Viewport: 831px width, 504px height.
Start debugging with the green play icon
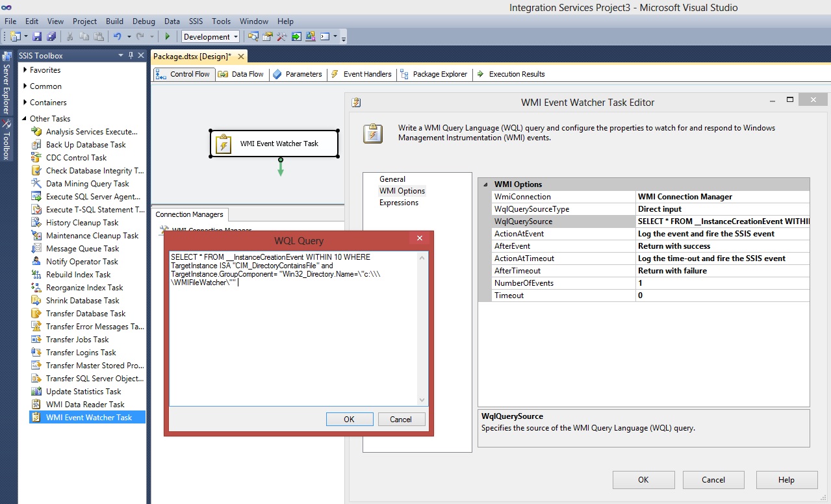[x=168, y=36]
